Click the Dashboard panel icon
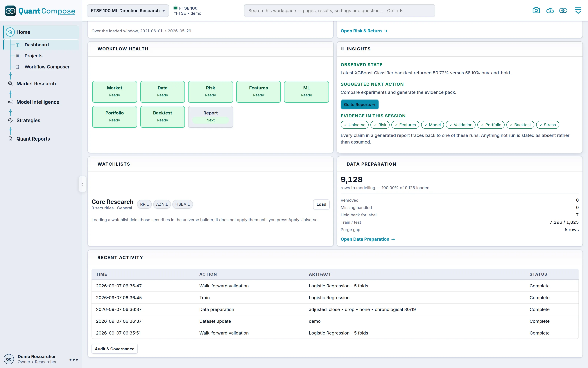 pos(17,45)
